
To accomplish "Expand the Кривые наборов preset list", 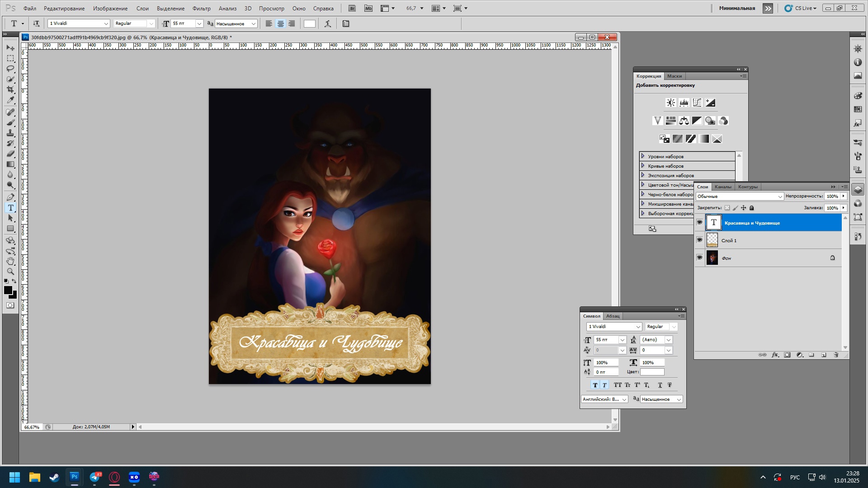I will point(643,166).
